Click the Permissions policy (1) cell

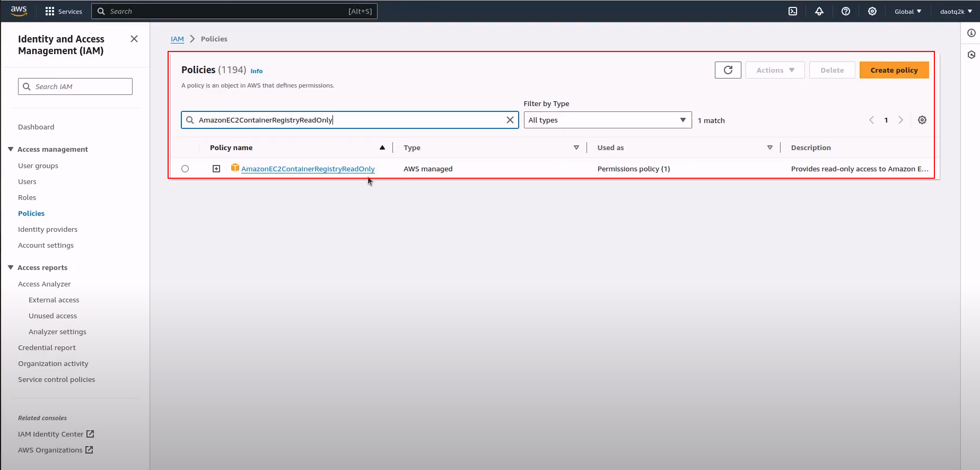(x=634, y=169)
